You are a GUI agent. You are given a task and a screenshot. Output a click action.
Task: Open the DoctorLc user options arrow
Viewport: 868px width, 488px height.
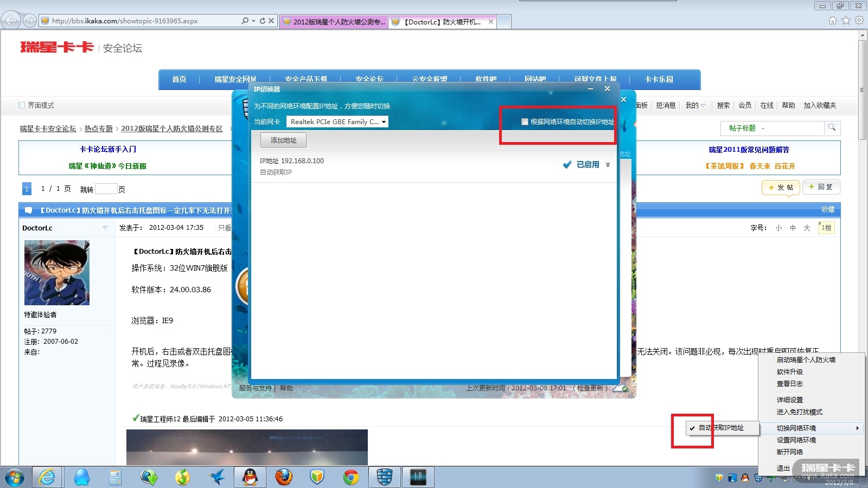coord(105,228)
